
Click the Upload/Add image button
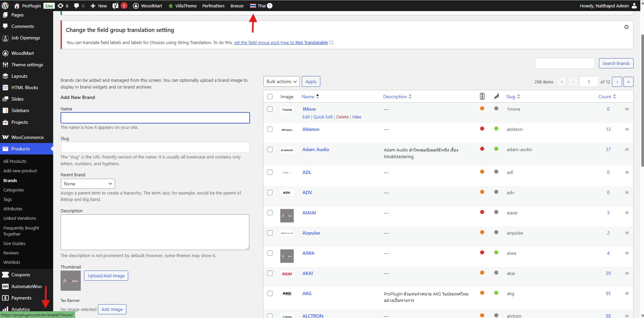coord(106,276)
